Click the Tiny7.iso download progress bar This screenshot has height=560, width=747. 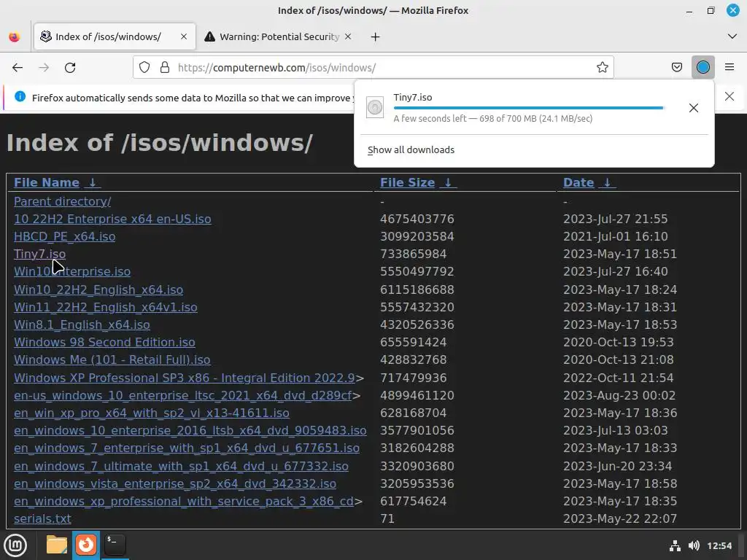[529, 108]
